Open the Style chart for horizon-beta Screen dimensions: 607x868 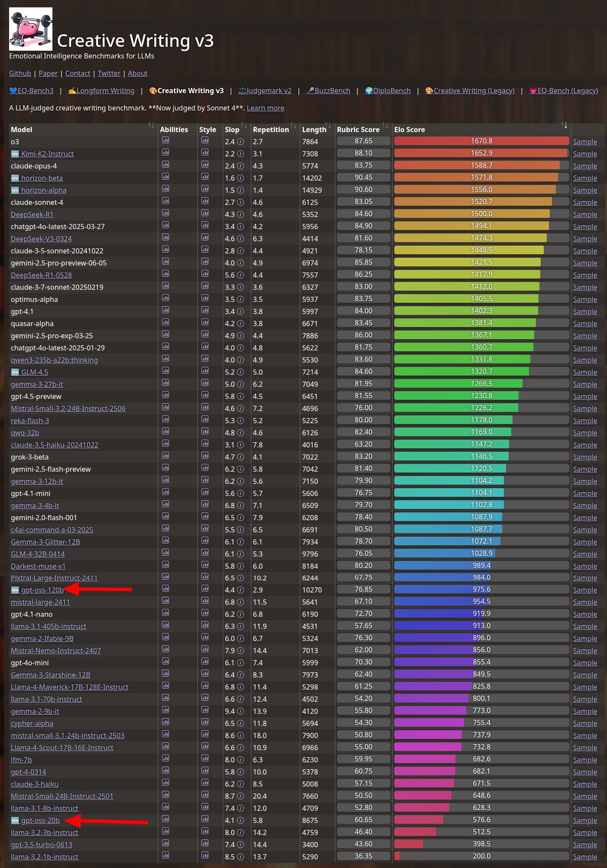[x=205, y=177]
